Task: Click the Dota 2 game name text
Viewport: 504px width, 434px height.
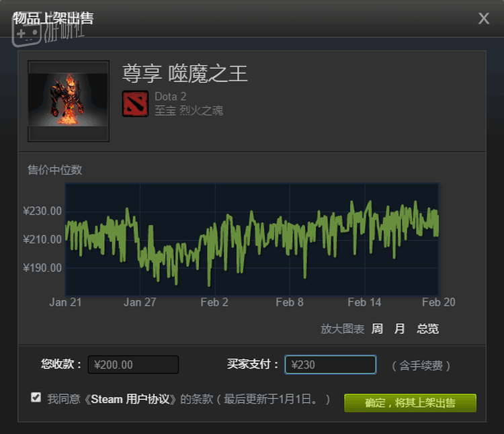Action: coord(171,96)
